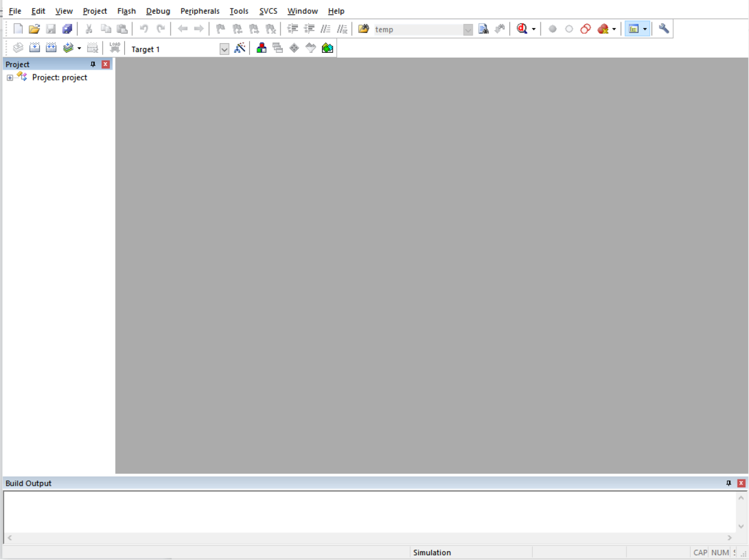This screenshot has width=749, height=560.
Task: Click the Insert/Remove Breakpoint gray dot
Action: tap(553, 29)
